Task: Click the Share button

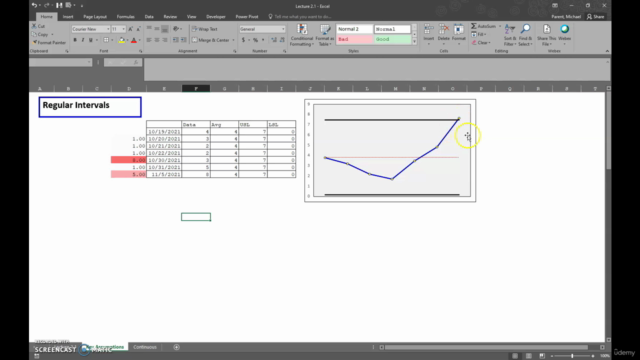Action: (596, 17)
